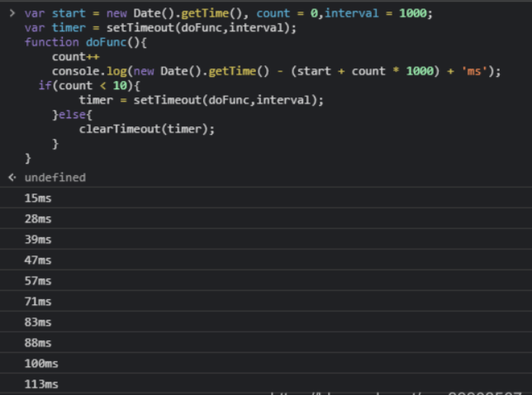Click the 'if(count < 10){' line
This screenshot has height=395, width=532.
tap(89, 85)
